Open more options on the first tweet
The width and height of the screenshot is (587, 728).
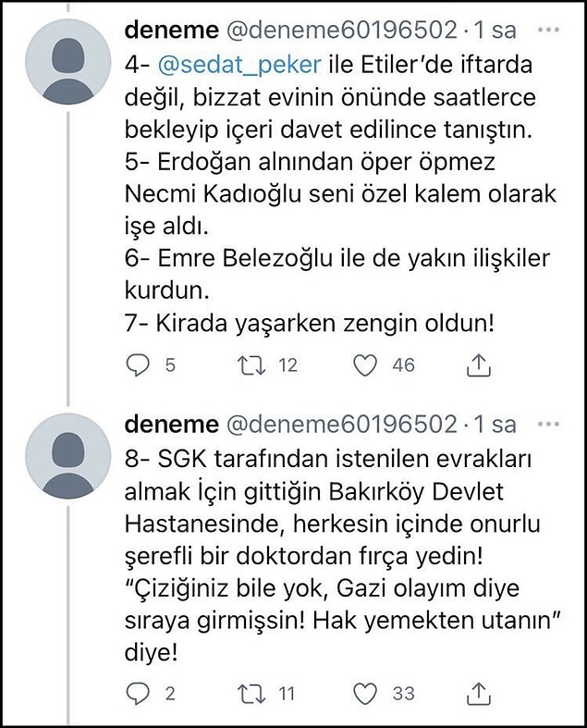click(548, 30)
